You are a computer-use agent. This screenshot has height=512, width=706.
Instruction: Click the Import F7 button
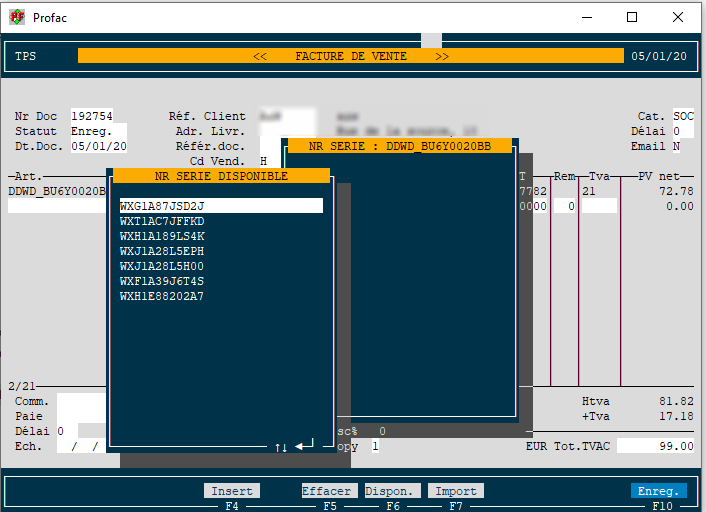(455, 491)
